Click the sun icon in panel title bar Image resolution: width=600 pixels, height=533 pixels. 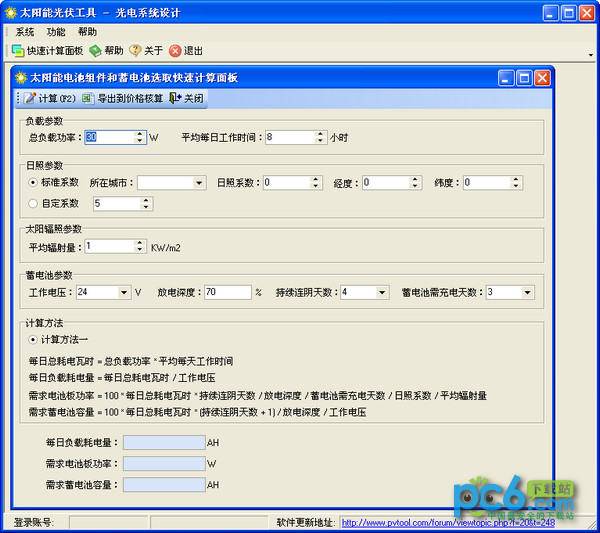[x=21, y=77]
